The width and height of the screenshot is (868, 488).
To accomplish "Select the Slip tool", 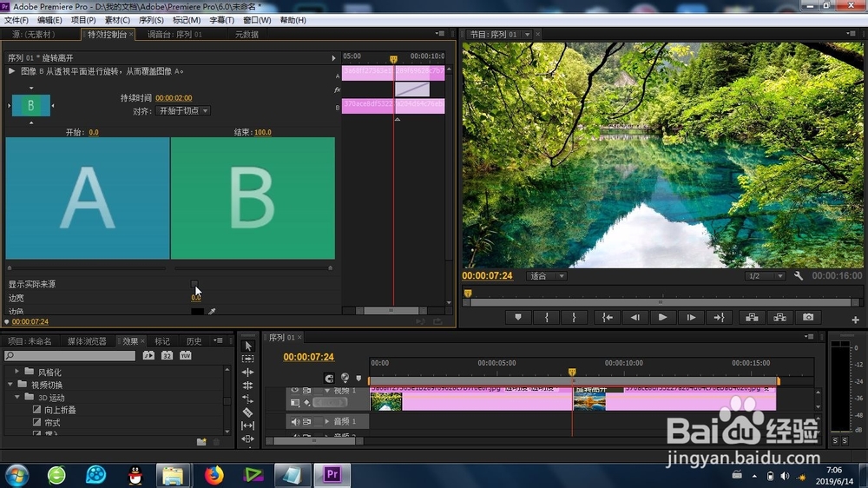I will pos(248,425).
